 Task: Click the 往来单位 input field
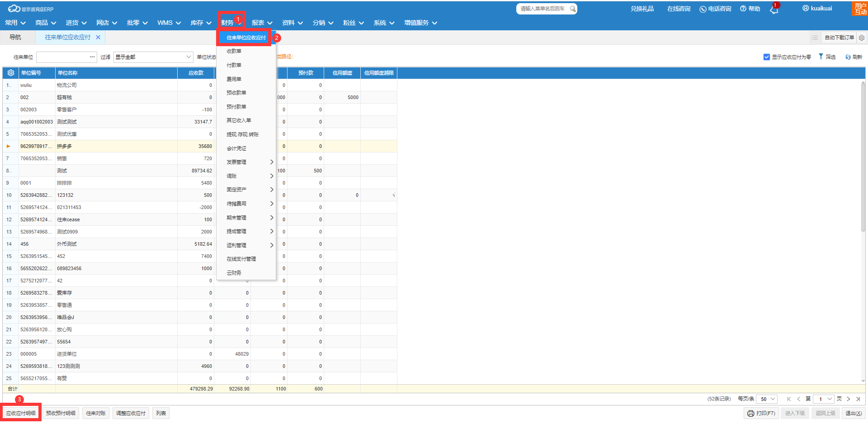pyautogui.click(x=63, y=57)
